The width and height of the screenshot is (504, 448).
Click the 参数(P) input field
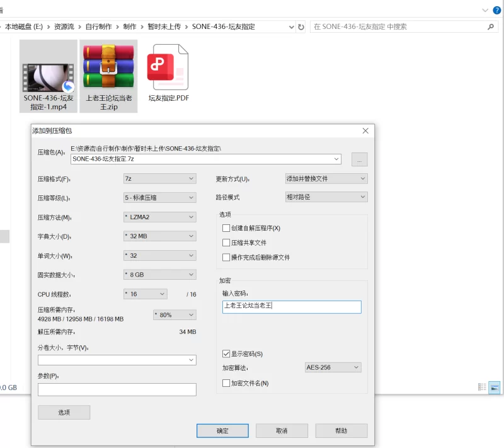click(117, 389)
